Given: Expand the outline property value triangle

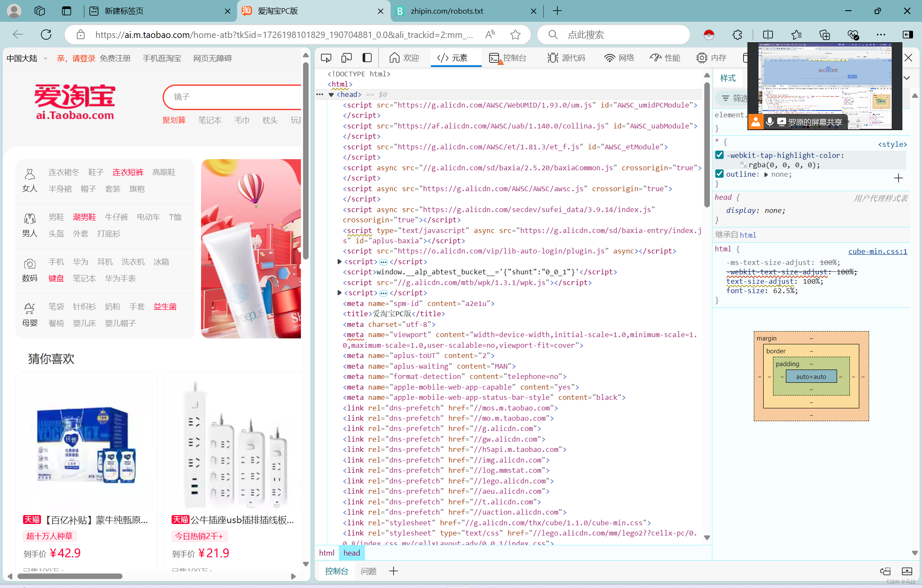Looking at the screenshot, I should (766, 175).
